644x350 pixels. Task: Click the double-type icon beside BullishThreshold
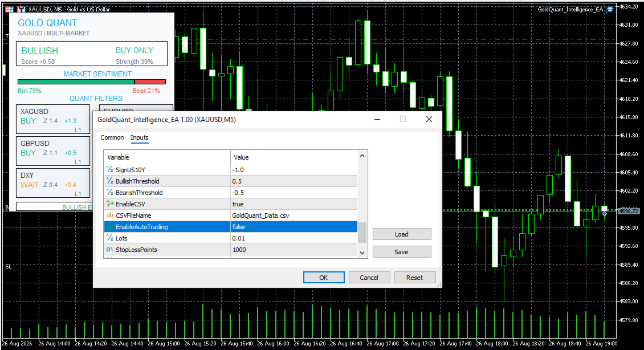point(109,181)
